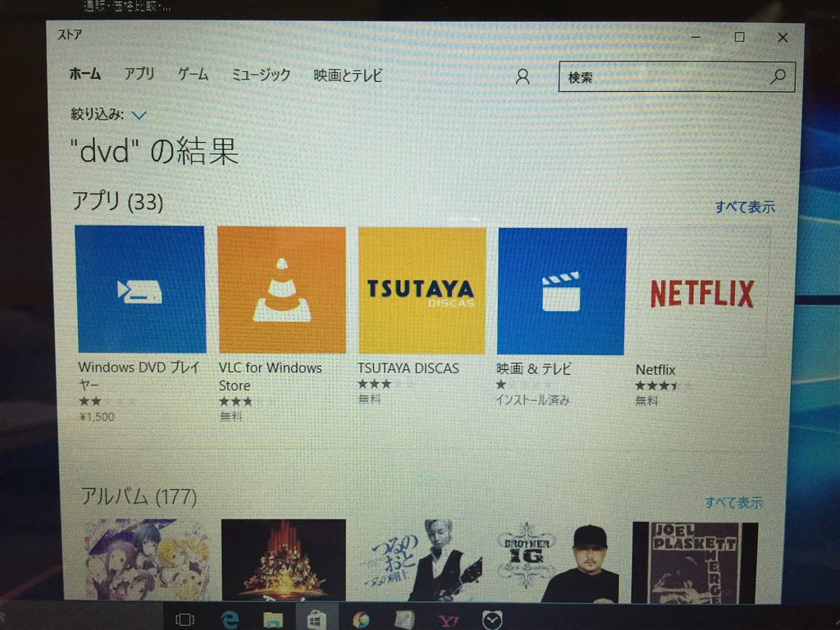Viewport: 840px width, 630px height.
Task: Switch to the ゲーム tab
Action: click(193, 75)
